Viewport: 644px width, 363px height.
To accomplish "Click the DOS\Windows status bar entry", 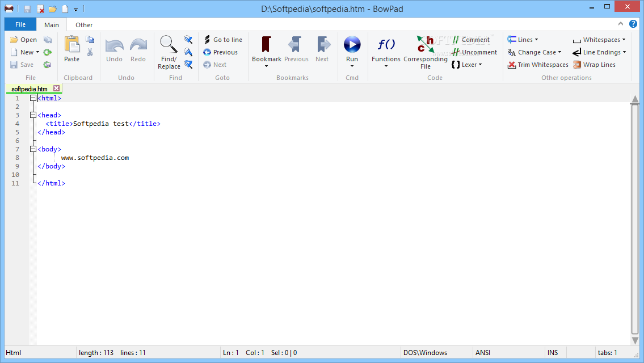I will [x=425, y=353].
